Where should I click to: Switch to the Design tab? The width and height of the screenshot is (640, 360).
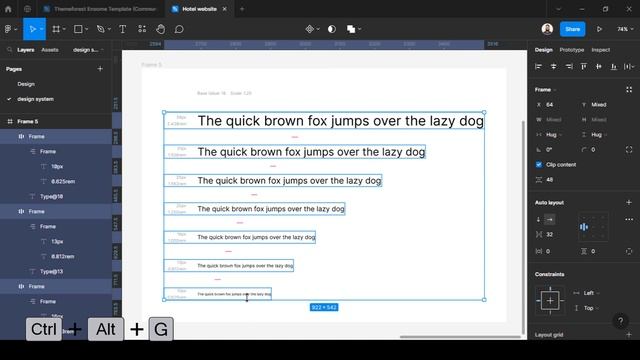coord(544,50)
